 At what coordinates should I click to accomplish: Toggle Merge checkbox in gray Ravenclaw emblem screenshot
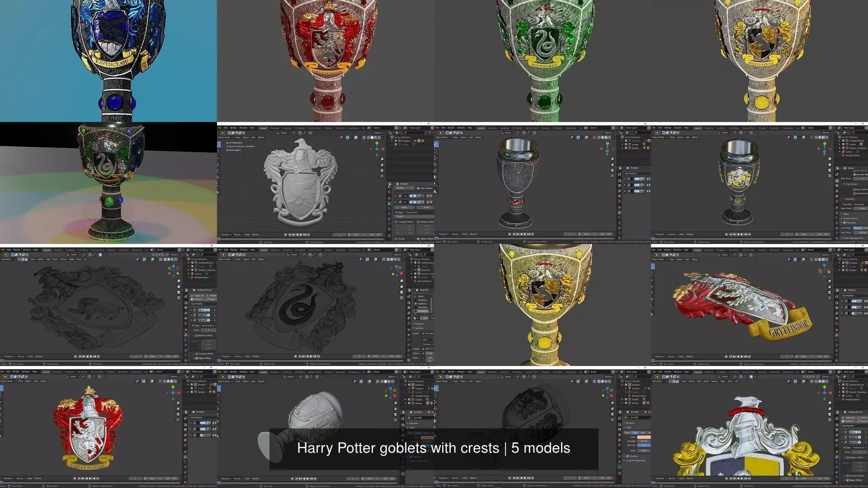[396, 239]
